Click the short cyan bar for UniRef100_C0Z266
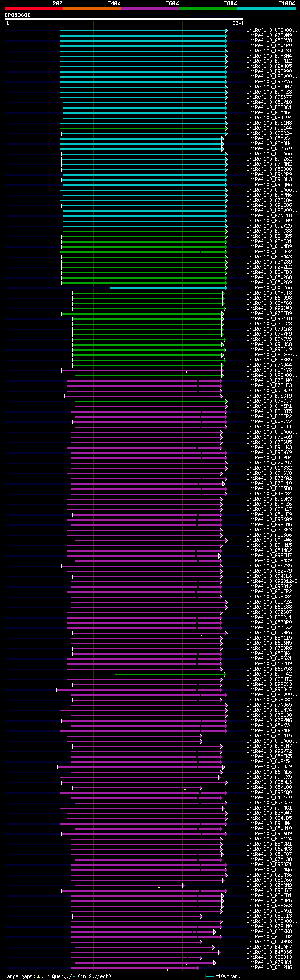This screenshot has width=300, height=980. click(x=168, y=288)
